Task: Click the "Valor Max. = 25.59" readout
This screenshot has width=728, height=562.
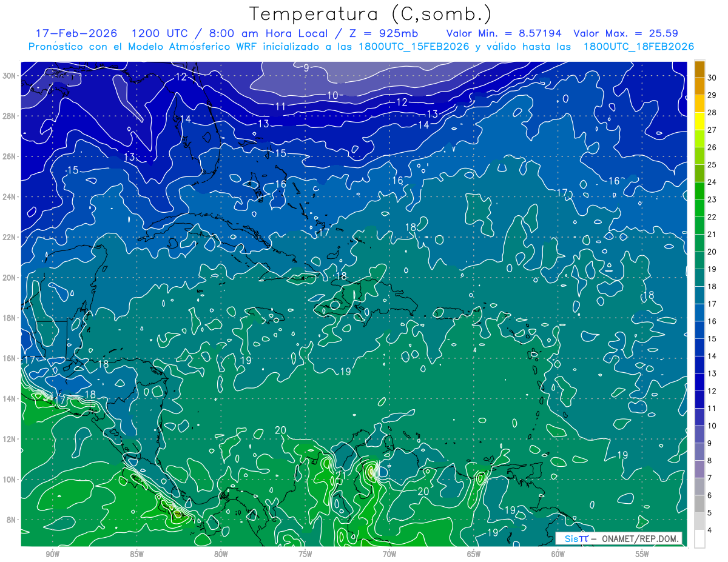Action: [625, 33]
